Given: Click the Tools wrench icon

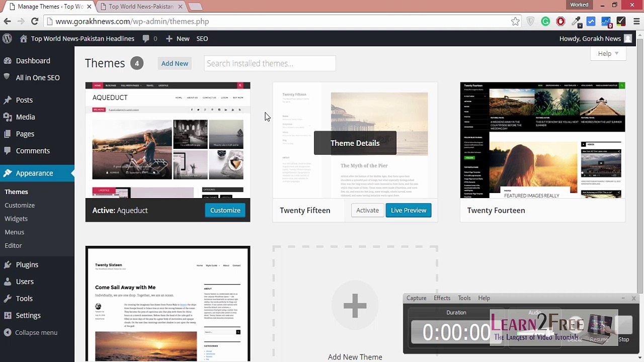Looking at the screenshot, I should click(8, 299).
